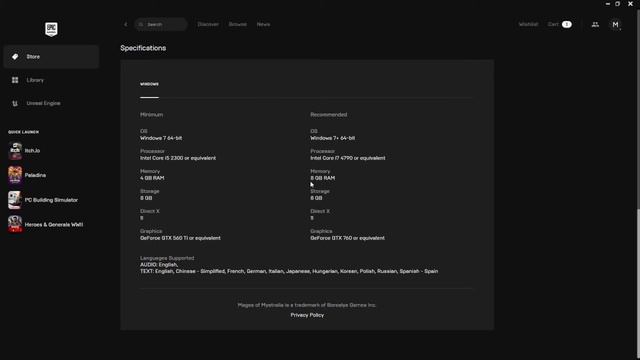
Task: Click the Store tag icon
Action: tap(15, 57)
